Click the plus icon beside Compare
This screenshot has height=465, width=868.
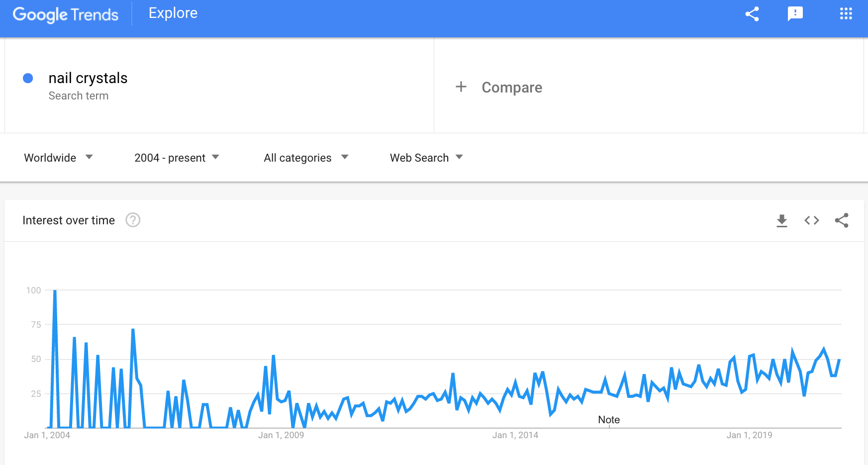click(x=461, y=87)
